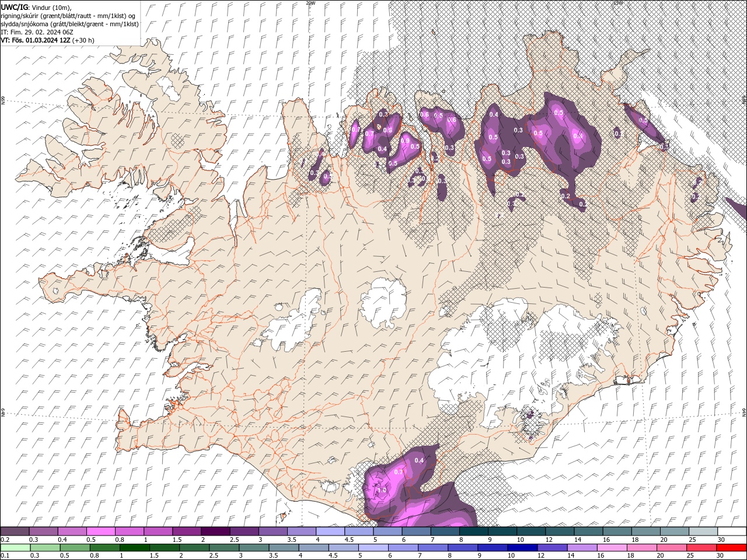Pick lower legend dark green swatch between 1 and 1.5
Image resolution: width=747 pixels, height=560 pixels.
(x=134, y=548)
